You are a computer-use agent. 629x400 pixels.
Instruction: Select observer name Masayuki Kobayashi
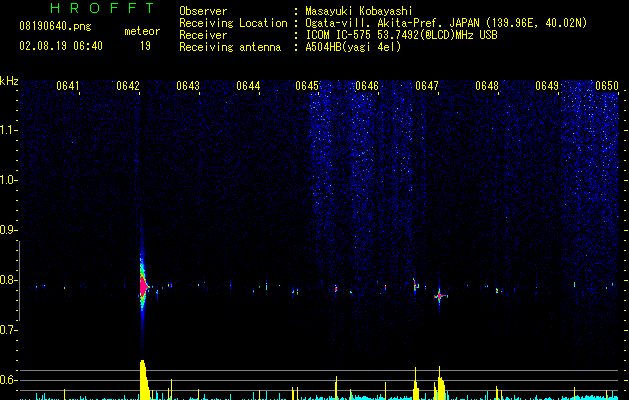point(359,11)
